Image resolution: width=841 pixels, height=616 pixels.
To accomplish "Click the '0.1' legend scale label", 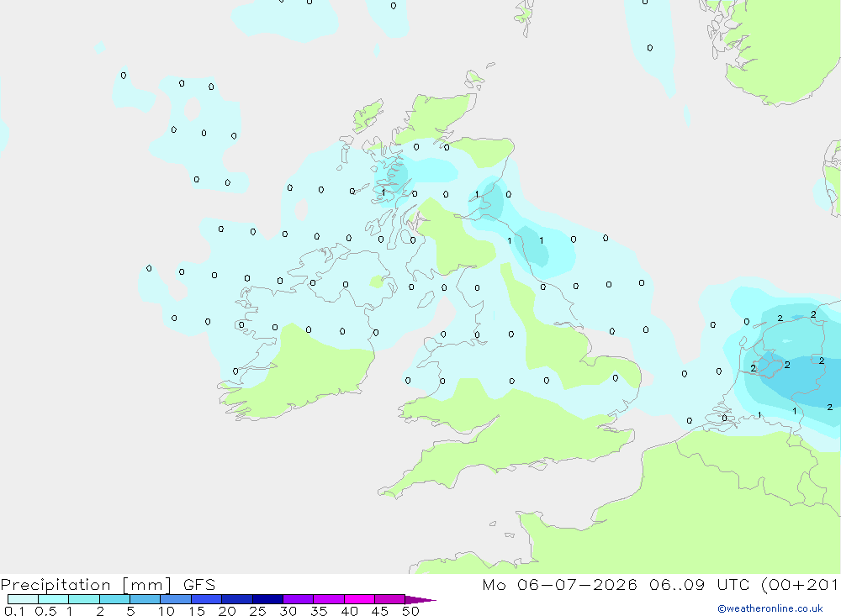I will click(14, 611).
